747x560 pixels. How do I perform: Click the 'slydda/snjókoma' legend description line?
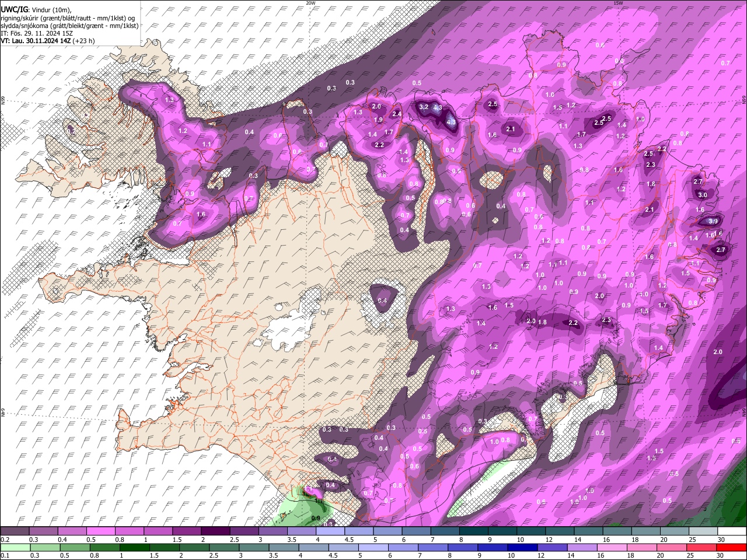(69, 26)
